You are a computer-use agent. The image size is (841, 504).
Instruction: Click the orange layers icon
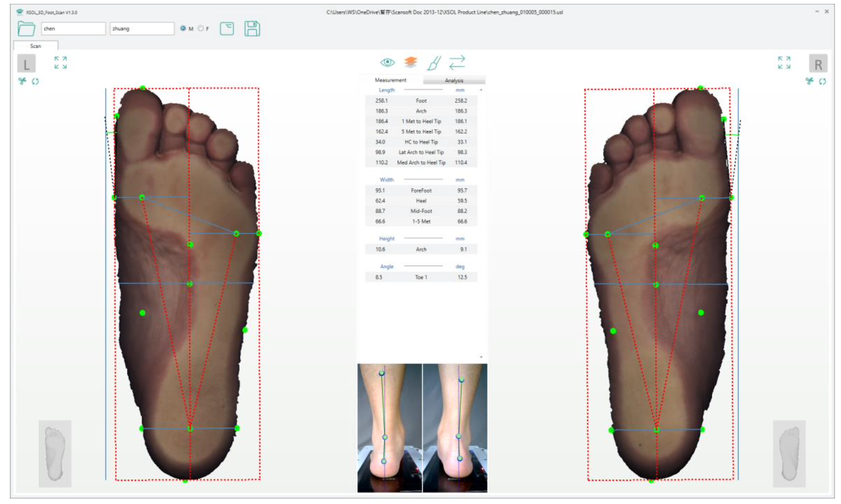click(x=411, y=62)
